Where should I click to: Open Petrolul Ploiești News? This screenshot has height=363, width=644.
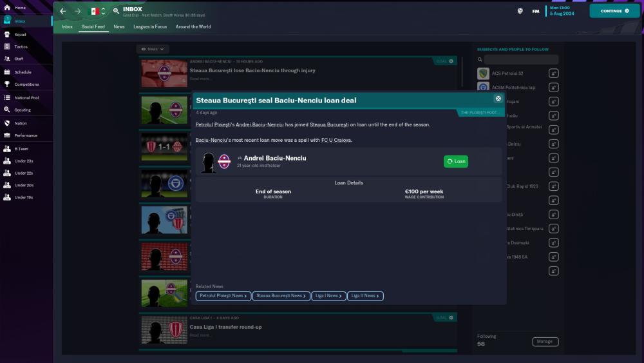tap(223, 296)
